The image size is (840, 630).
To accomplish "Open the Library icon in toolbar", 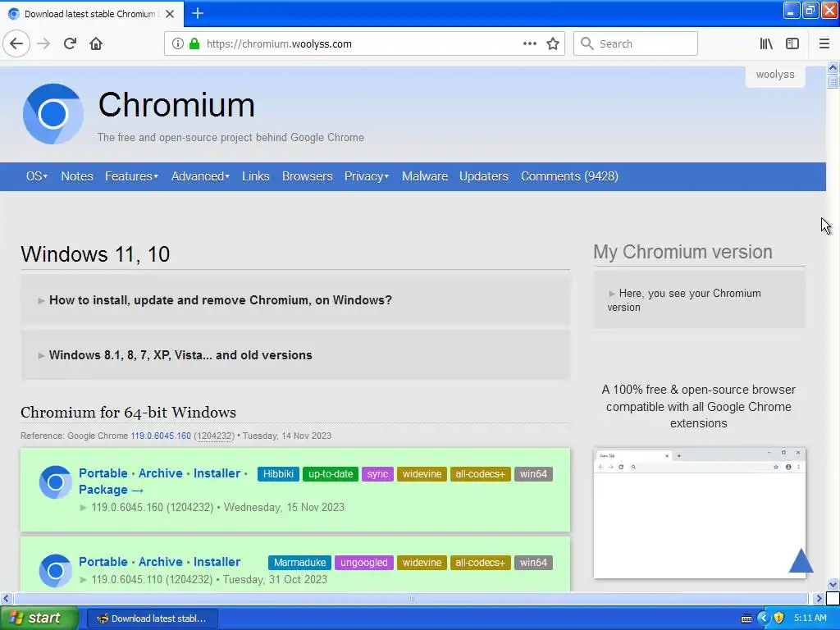I will [766, 43].
